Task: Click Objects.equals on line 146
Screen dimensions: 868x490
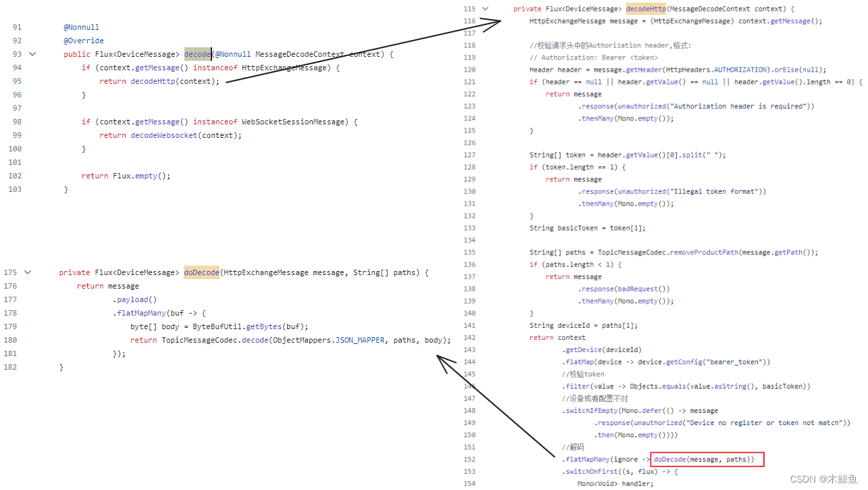Action: (658, 386)
